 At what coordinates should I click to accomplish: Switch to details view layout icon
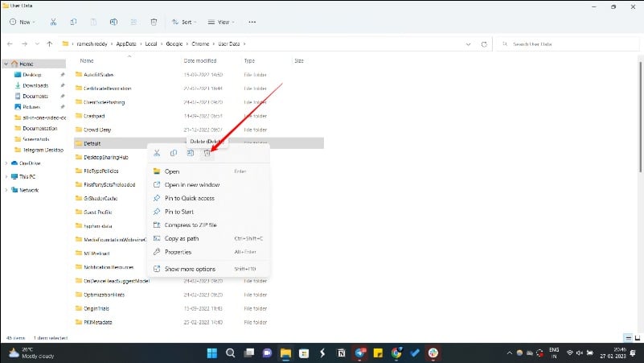[x=628, y=338]
